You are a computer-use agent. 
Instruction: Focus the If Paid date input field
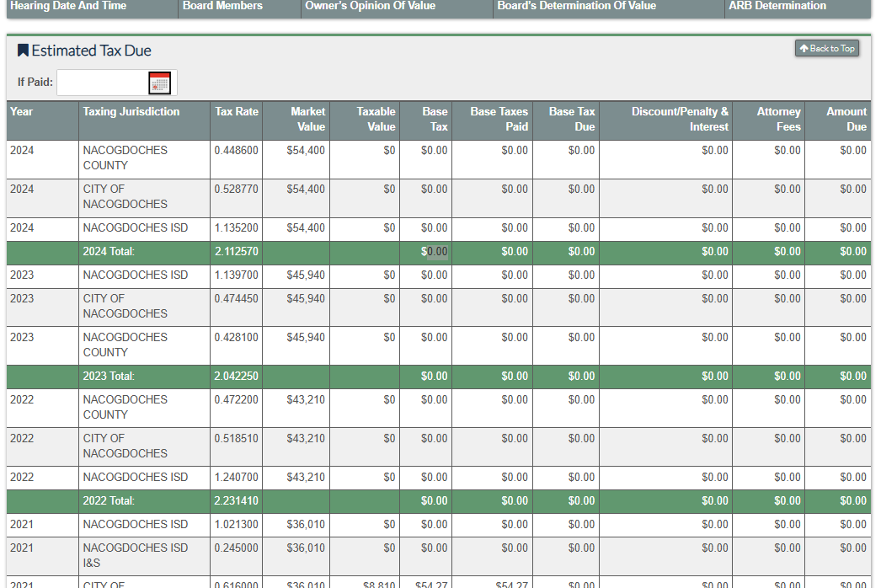click(101, 83)
